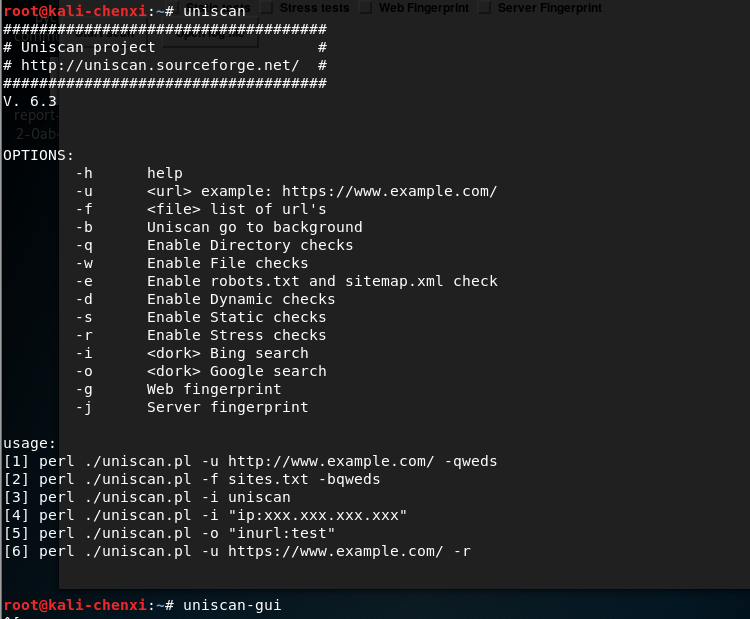Image resolution: width=750 pixels, height=619 pixels.
Task: Click the uniscan-gui command at the bottom prompt
Action: point(232,605)
